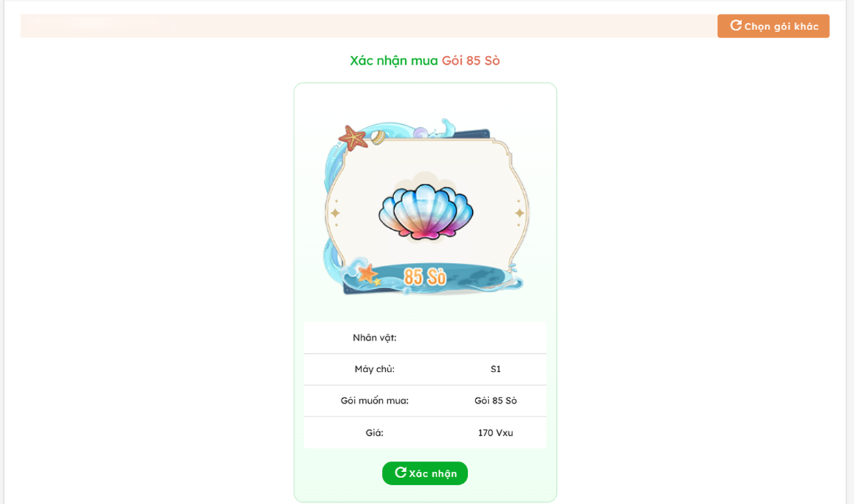Click the Gói 85 Sò value in table
Screen dimensions: 854x504
495,401
